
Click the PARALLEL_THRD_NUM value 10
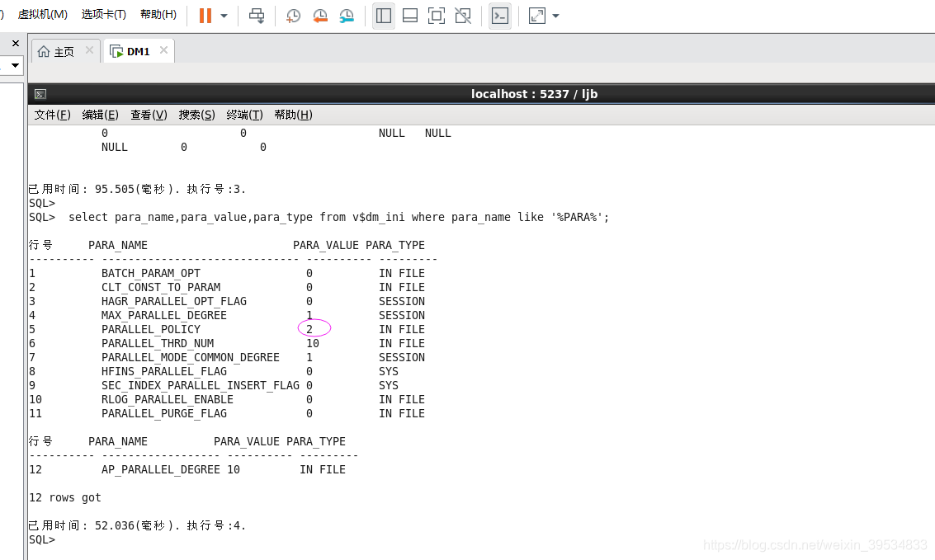click(313, 343)
